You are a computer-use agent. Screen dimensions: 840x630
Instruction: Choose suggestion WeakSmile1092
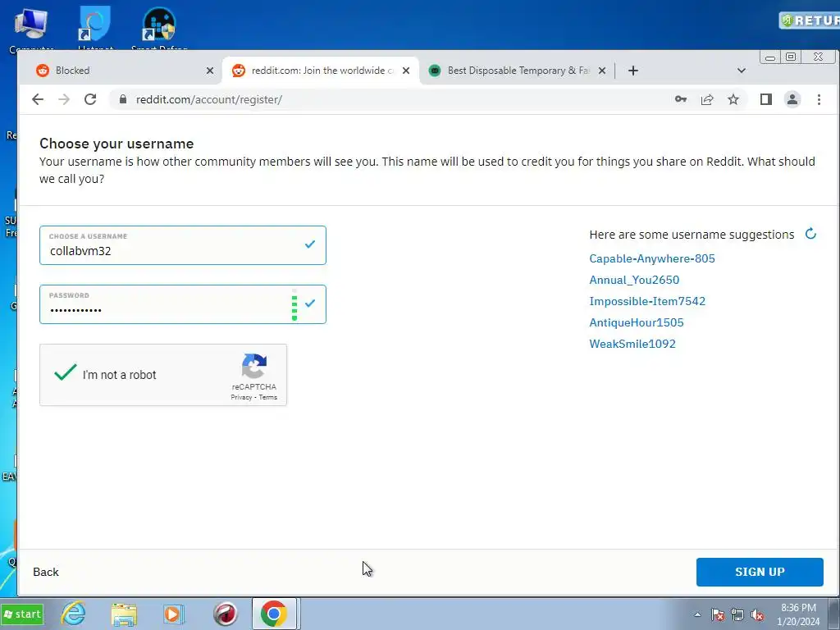coord(632,344)
